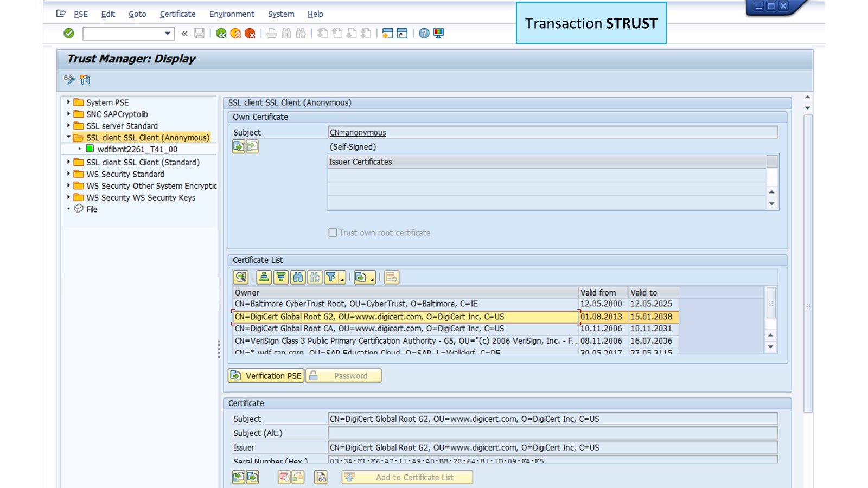
Task: Click the Certificate Subject field showing DigiCert Global Root G2
Action: [553, 419]
